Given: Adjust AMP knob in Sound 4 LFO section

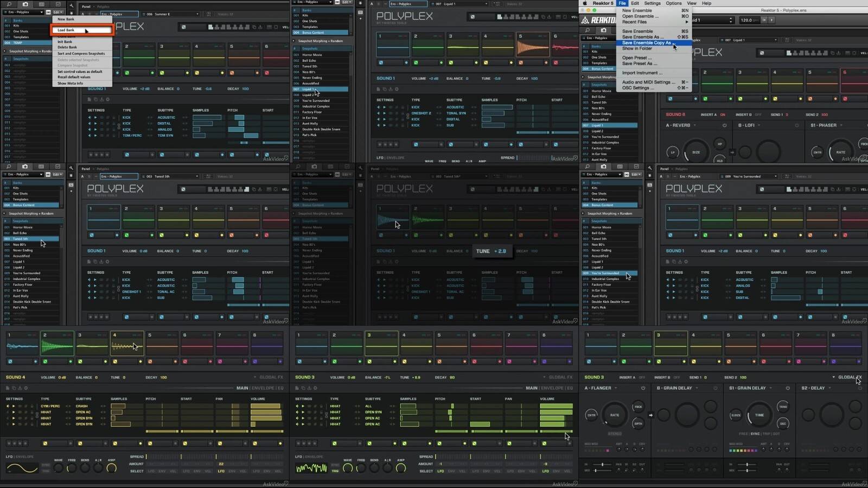Looking at the screenshot, I should click(111, 468).
